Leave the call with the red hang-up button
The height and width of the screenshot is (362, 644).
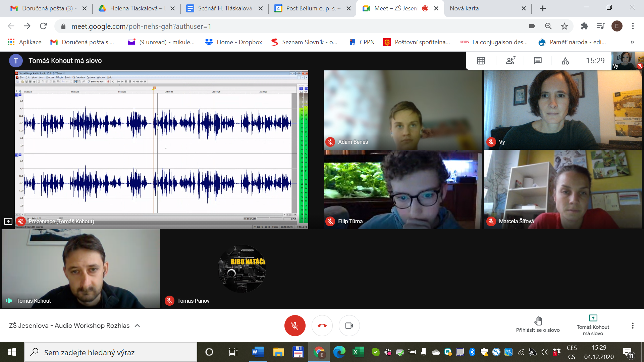click(322, 325)
